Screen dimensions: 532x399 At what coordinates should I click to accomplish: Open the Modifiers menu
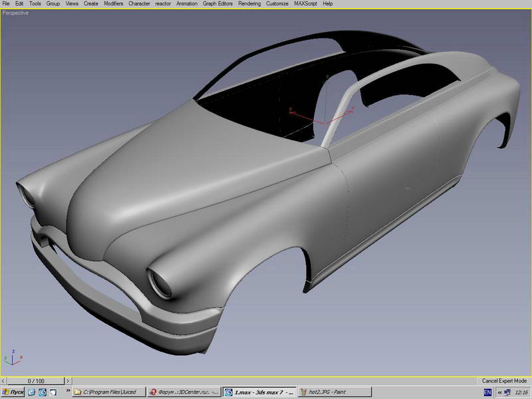[x=113, y=4]
